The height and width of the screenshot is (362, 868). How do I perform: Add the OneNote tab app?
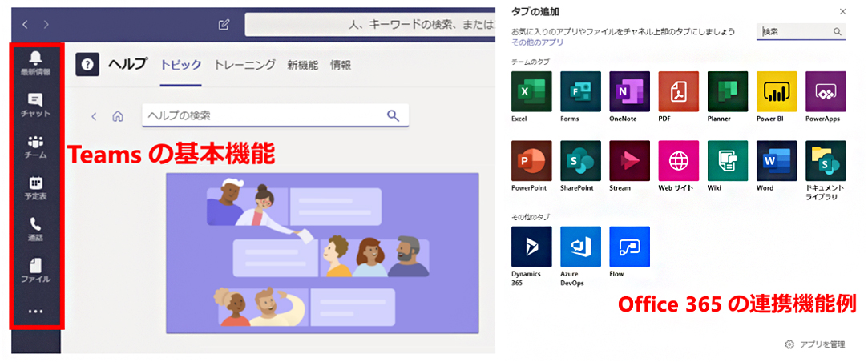click(629, 91)
